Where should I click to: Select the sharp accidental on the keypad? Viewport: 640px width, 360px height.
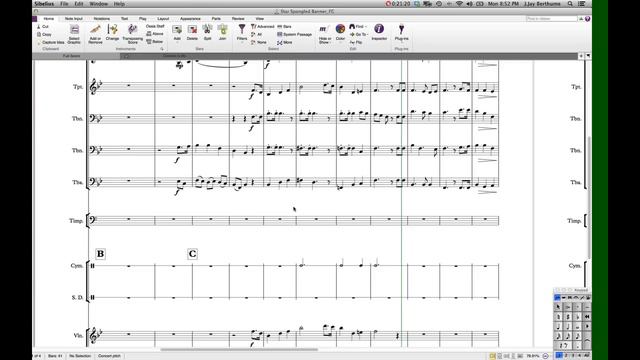click(x=568, y=317)
